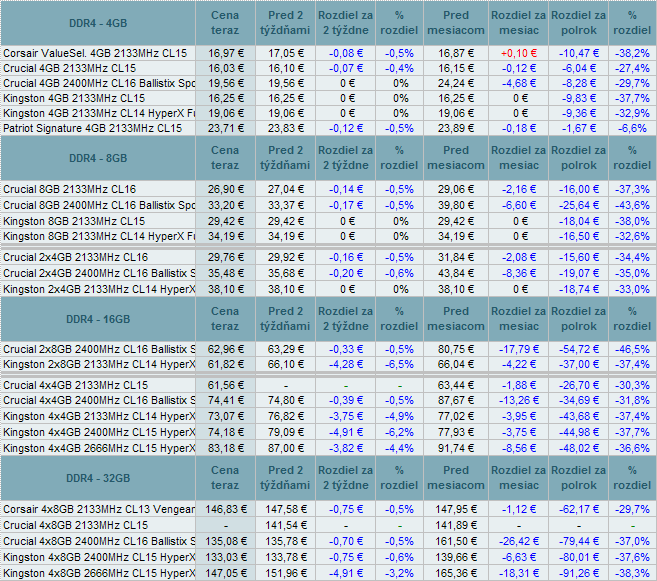Click the price 73,07 € cell

pyautogui.click(x=226, y=416)
